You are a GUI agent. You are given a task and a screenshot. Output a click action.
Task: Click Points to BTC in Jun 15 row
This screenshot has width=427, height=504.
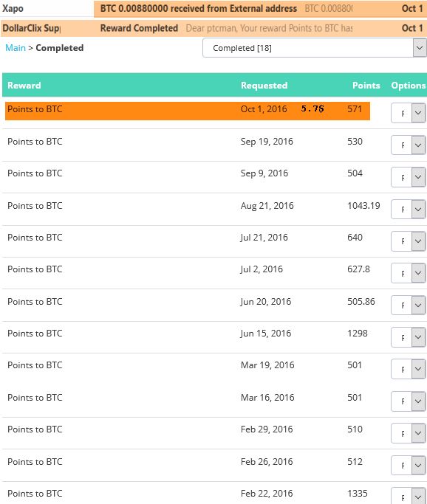[x=35, y=334]
